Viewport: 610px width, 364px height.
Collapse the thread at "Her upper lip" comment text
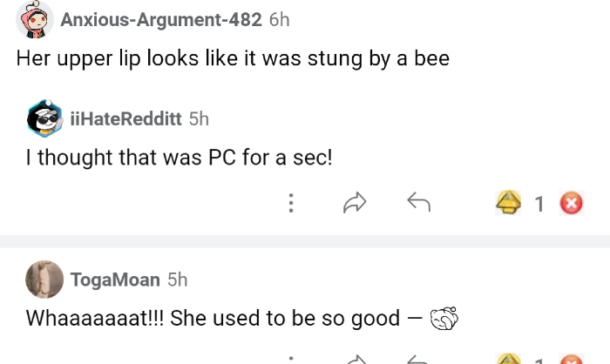(x=233, y=59)
